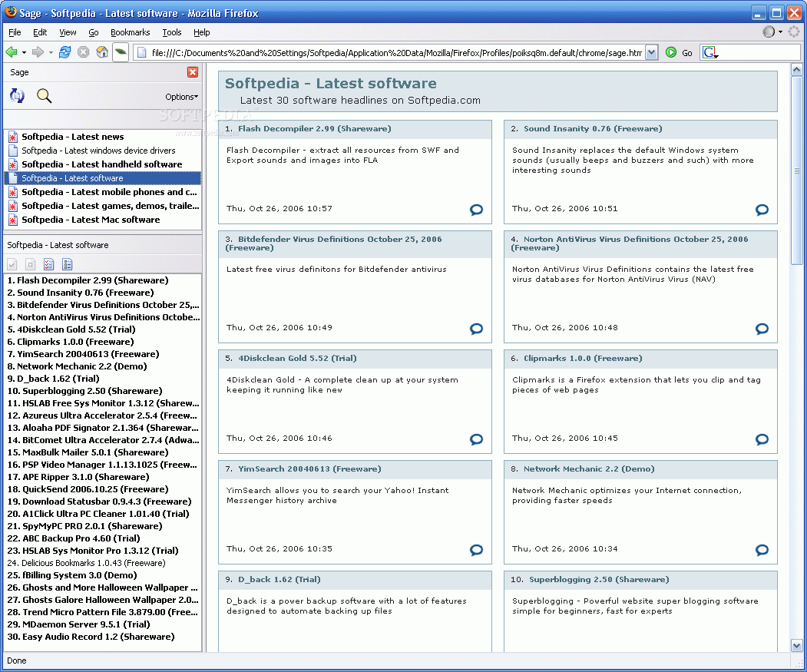The width and height of the screenshot is (807, 672).
Task: Click inside the address bar URL field
Action: point(396,52)
